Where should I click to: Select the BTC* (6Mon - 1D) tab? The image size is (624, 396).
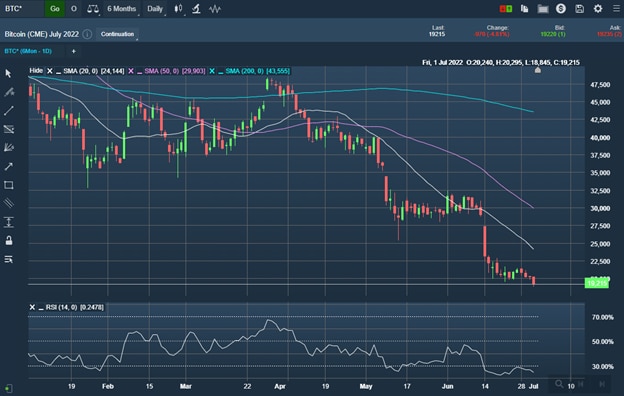(x=28, y=51)
